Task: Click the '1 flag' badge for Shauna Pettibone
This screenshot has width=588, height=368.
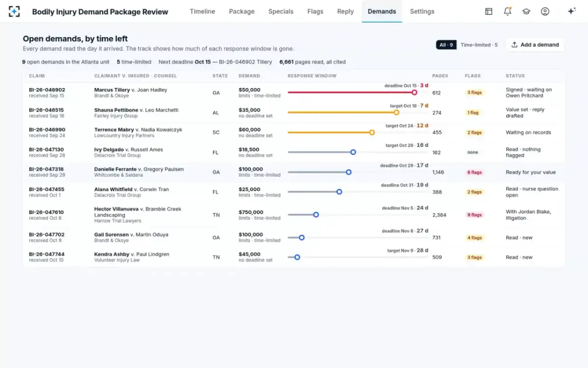Action: click(x=473, y=113)
